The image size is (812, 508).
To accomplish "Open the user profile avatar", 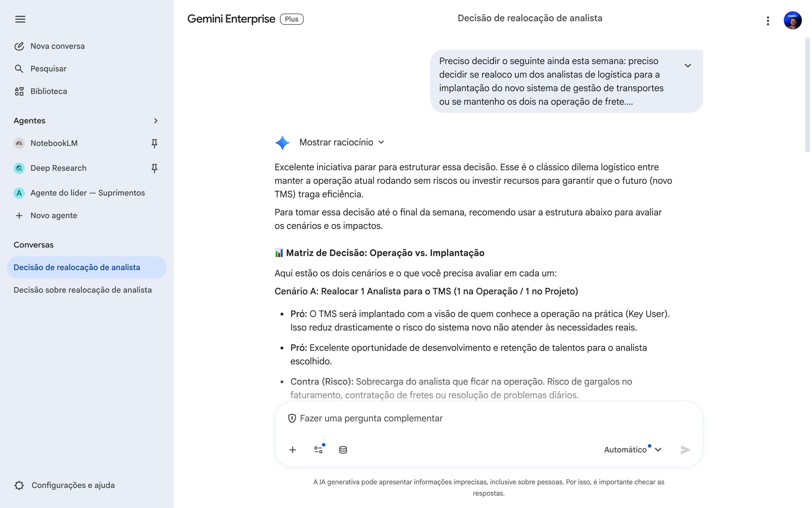I will point(793,21).
